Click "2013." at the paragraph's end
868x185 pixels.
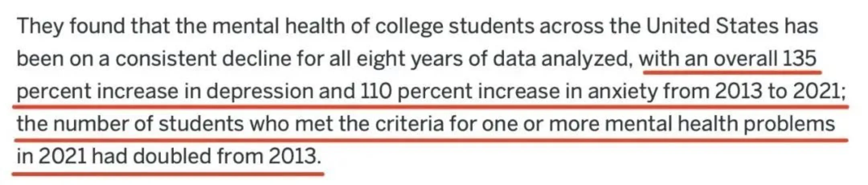pos(295,157)
